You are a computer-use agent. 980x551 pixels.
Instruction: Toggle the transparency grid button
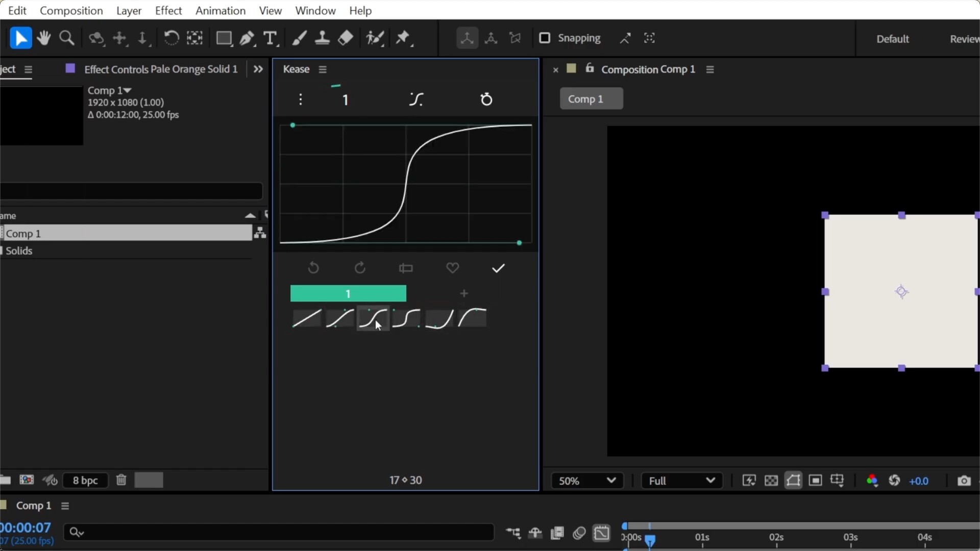click(x=771, y=481)
